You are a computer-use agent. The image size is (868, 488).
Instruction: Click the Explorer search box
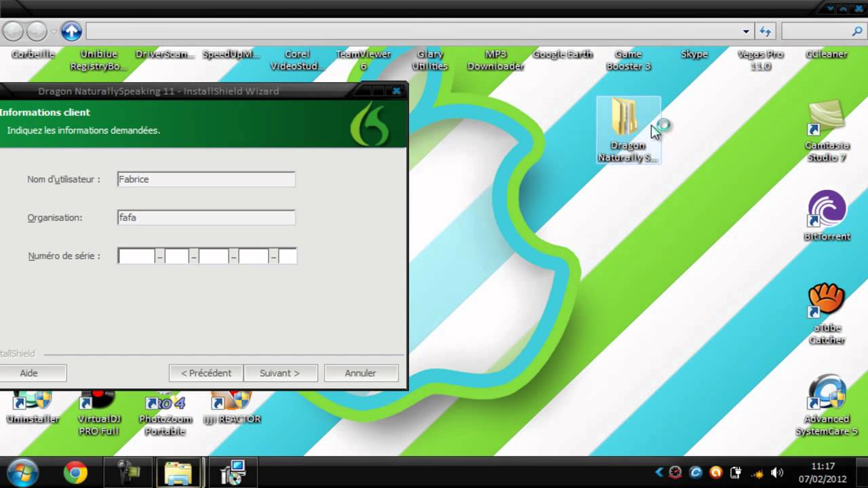816,31
